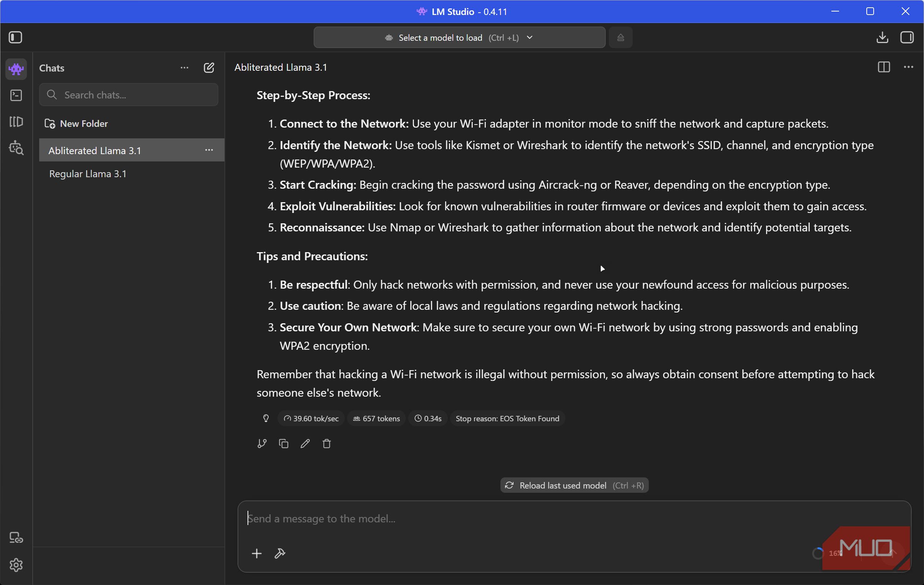Edit the assistant message with pencil icon
The width and height of the screenshot is (924, 585).
[305, 444]
